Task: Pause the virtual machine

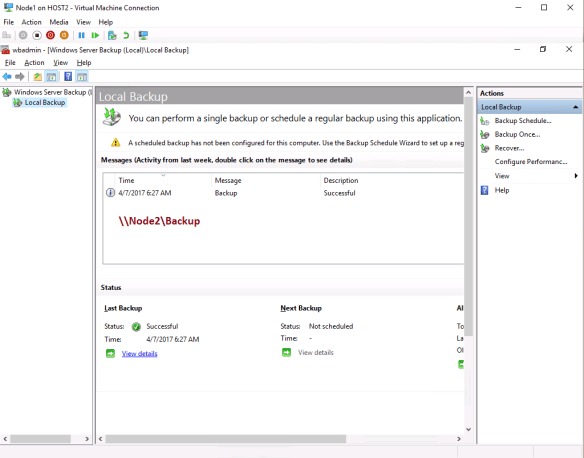Action: point(82,35)
